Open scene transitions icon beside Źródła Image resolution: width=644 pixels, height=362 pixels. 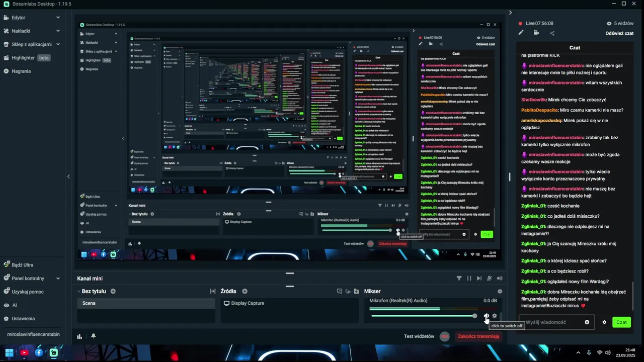pyautogui.click(x=213, y=291)
